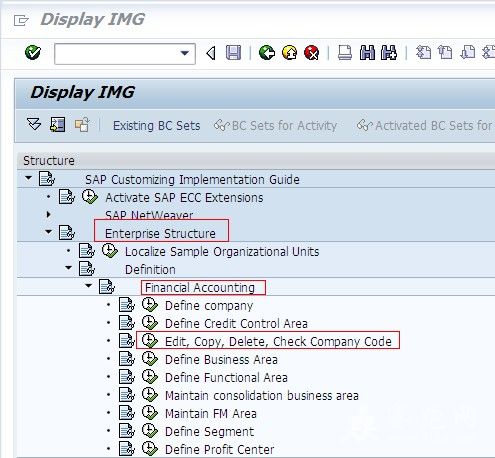Click the red Cancel icon
Screen dimensions: 495x458
pyautogui.click(x=312, y=53)
